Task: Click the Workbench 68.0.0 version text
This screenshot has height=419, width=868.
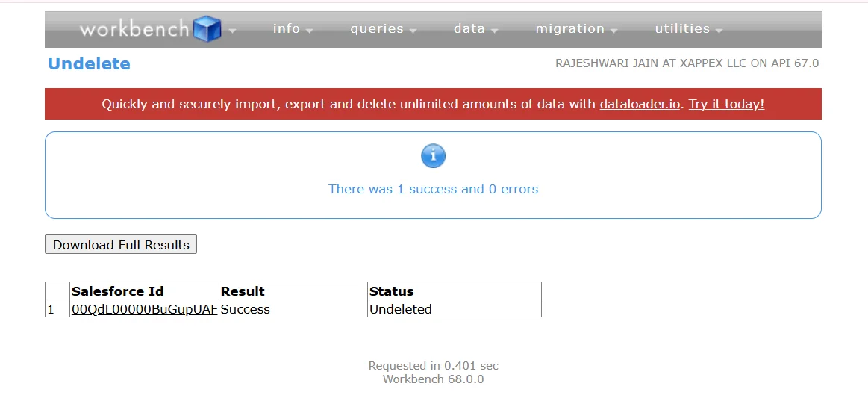Action: point(433,379)
